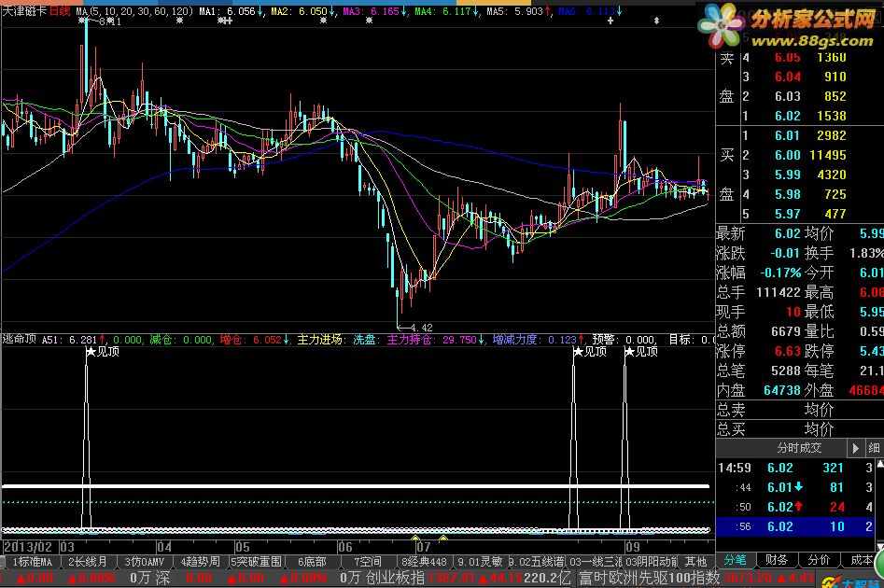Click the second 见顶 star marker
The height and width of the screenshot is (588, 884).
point(578,352)
